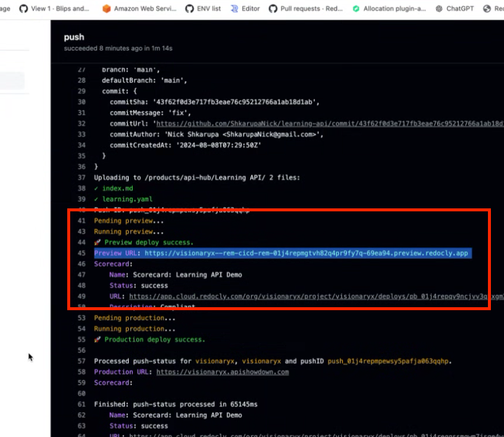Click line number 55 in the log
This screenshot has width=504, height=437.
[x=82, y=339]
